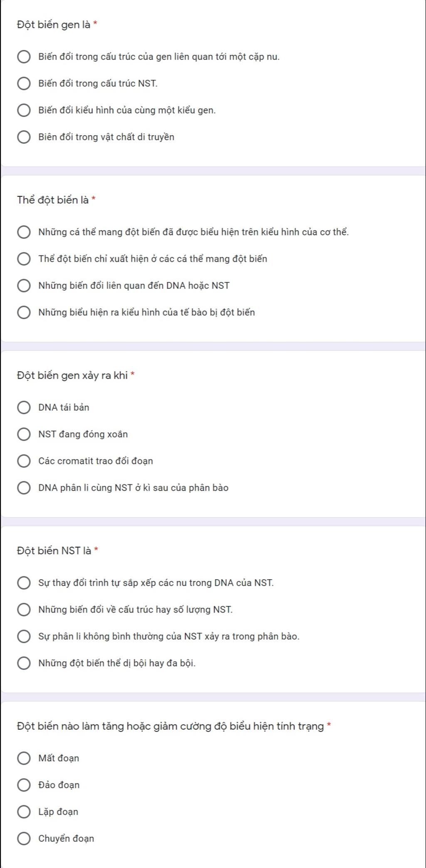Screen dimensions: 426x868
Task: Select 'Sự thay đổi trình tự sắp xếp các nu'
Action: [24, 583]
